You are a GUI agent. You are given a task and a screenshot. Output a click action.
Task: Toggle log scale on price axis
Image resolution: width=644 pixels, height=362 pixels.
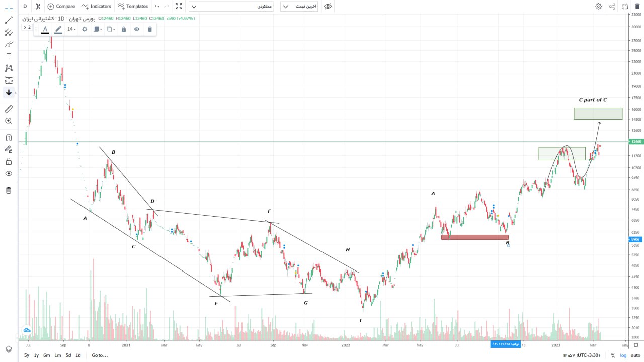(623, 355)
